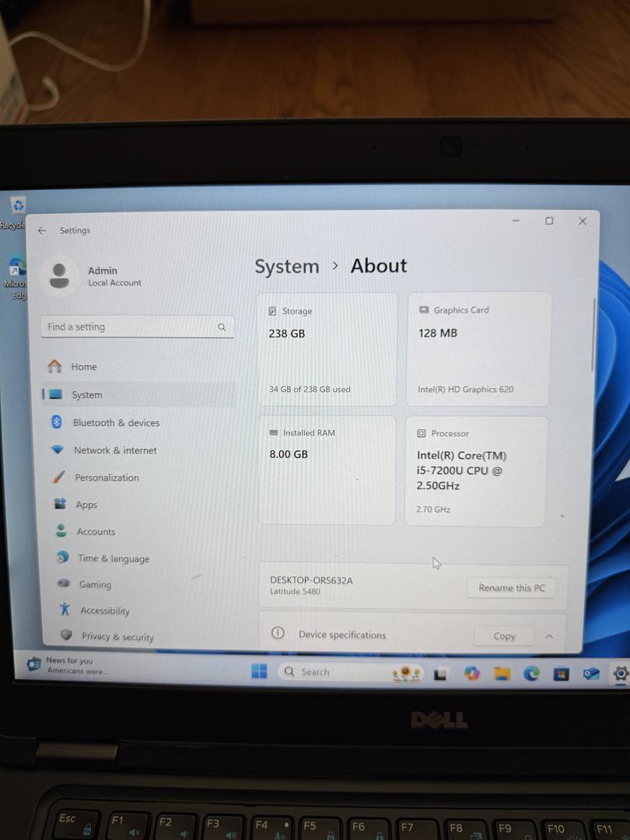Click Rename this PC button
Viewport: 630px width, 840px height.
pyautogui.click(x=511, y=588)
